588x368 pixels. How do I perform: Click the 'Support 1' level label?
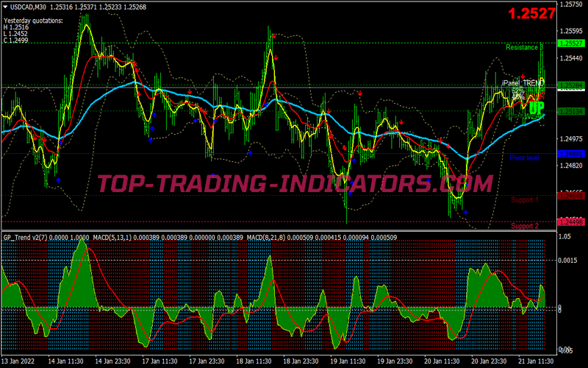click(x=525, y=199)
